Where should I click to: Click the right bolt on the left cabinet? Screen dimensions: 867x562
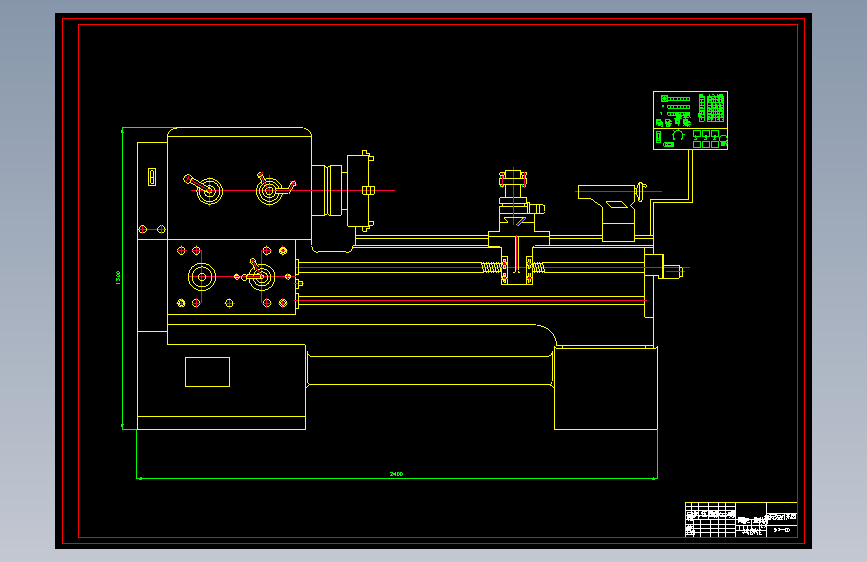coord(161,229)
